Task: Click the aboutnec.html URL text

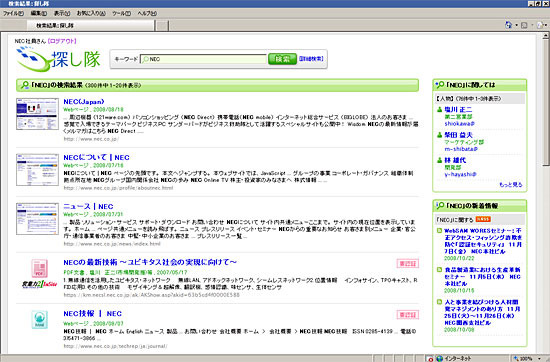Action: click(118, 188)
